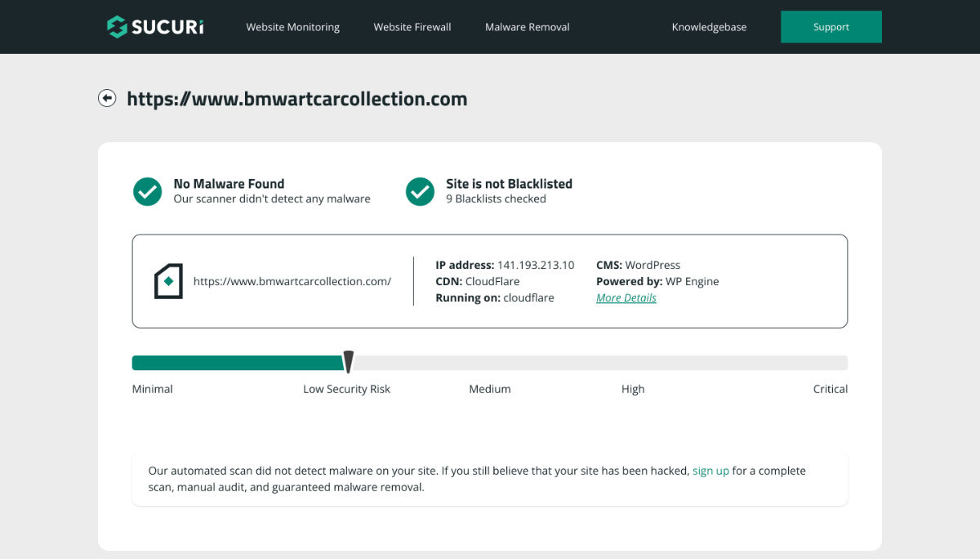980x559 pixels.
Task: Open Malware Removal menu item
Action: (x=528, y=27)
